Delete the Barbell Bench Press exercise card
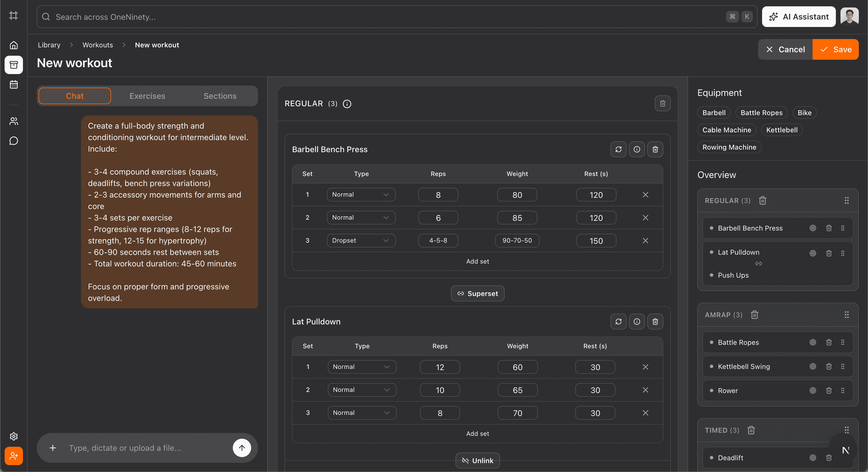Screen dimensions: 868x472 click(655, 149)
